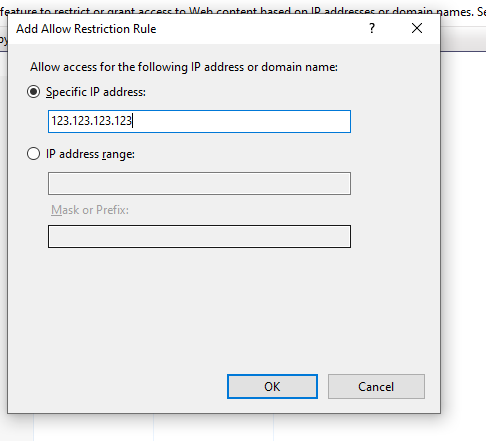This screenshot has height=441, width=486.
Task: Click the "Specific IP address:" label text
Action: 96,92
